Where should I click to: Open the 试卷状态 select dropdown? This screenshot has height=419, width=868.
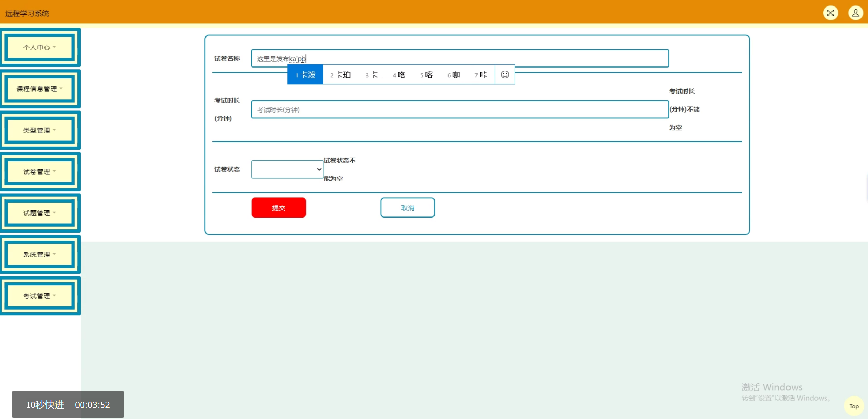pyautogui.click(x=287, y=169)
